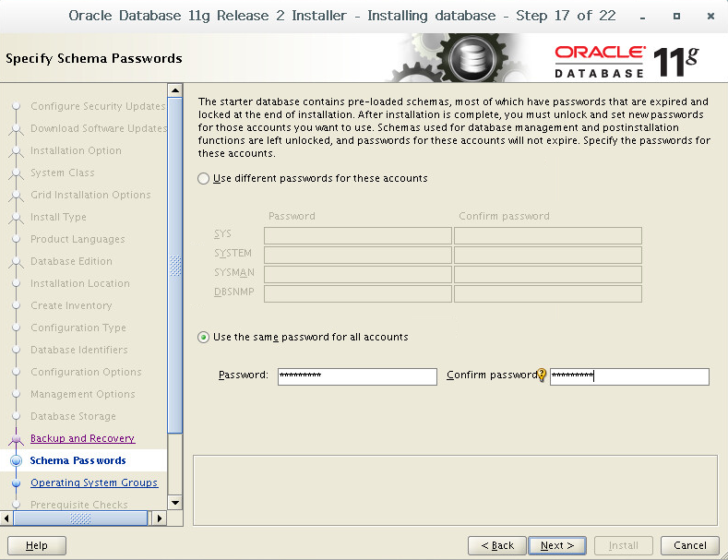Image resolution: width=728 pixels, height=560 pixels.
Task: Click the SYSMAN confirm password field
Action: pyautogui.click(x=548, y=274)
